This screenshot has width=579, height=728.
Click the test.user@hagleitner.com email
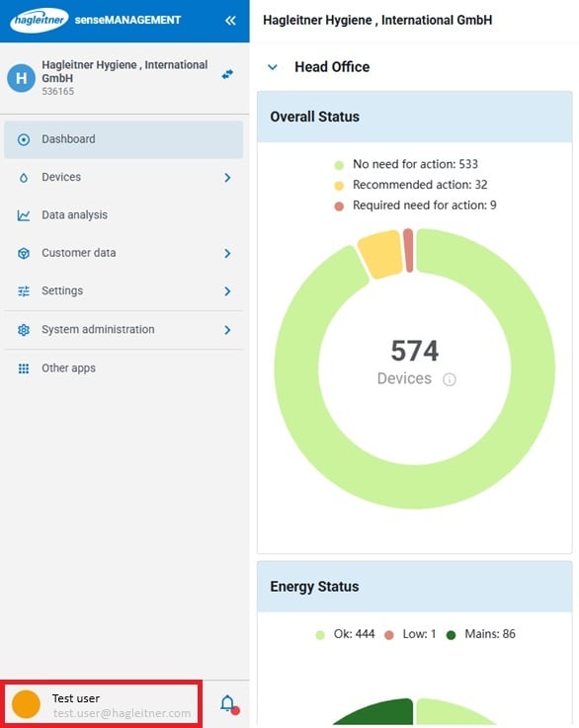[122, 713]
